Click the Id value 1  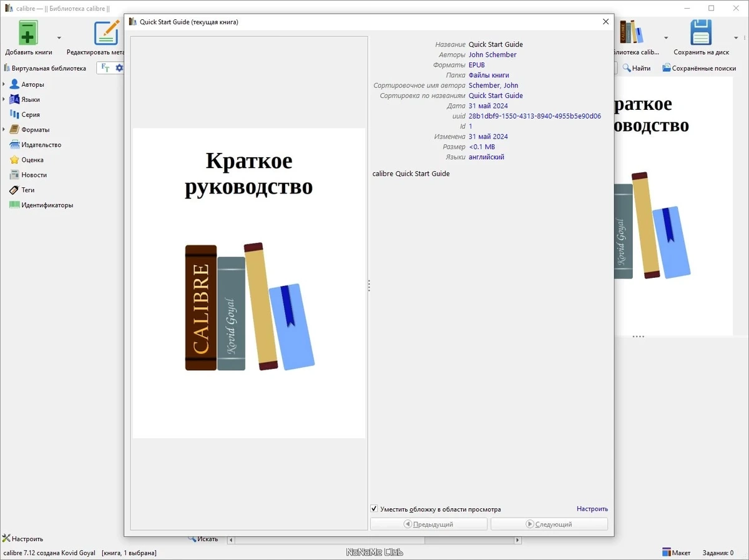tap(471, 126)
